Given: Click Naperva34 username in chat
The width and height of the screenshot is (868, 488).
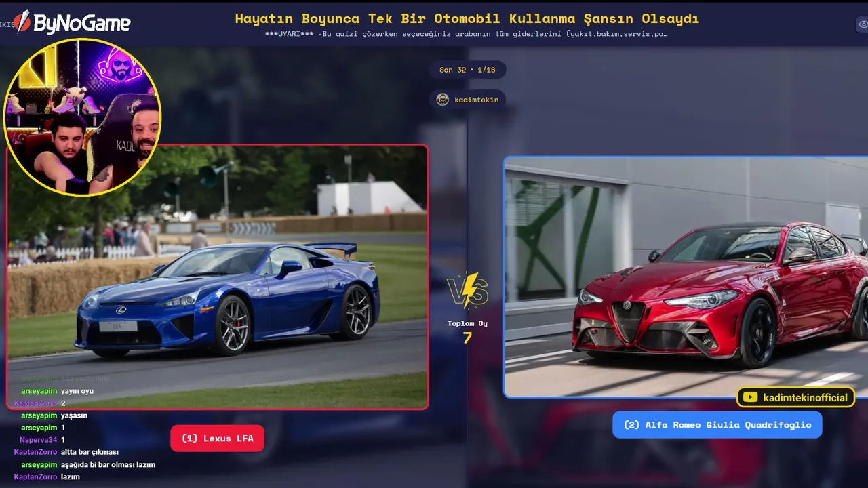Looking at the screenshot, I should (38, 440).
